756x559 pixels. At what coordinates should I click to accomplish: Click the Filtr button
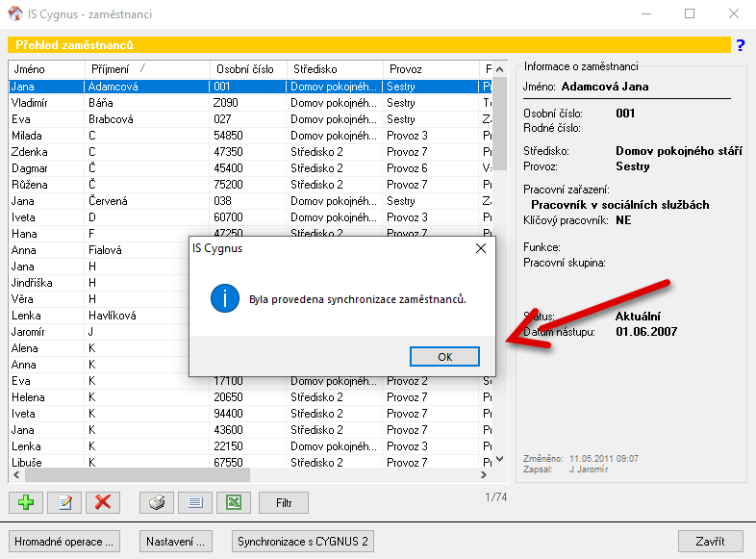pyautogui.click(x=284, y=502)
